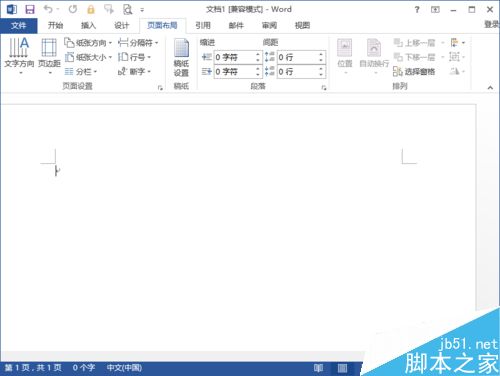Image resolution: width=500 pixels, height=376 pixels.
Task: Click 登录 (Sign in) link
Action: point(492,24)
